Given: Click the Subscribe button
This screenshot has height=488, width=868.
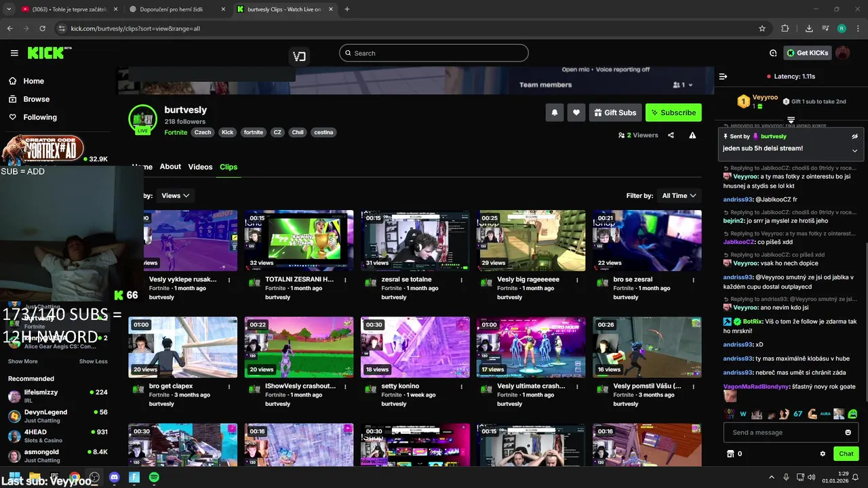Looking at the screenshot, I should 673,113.
